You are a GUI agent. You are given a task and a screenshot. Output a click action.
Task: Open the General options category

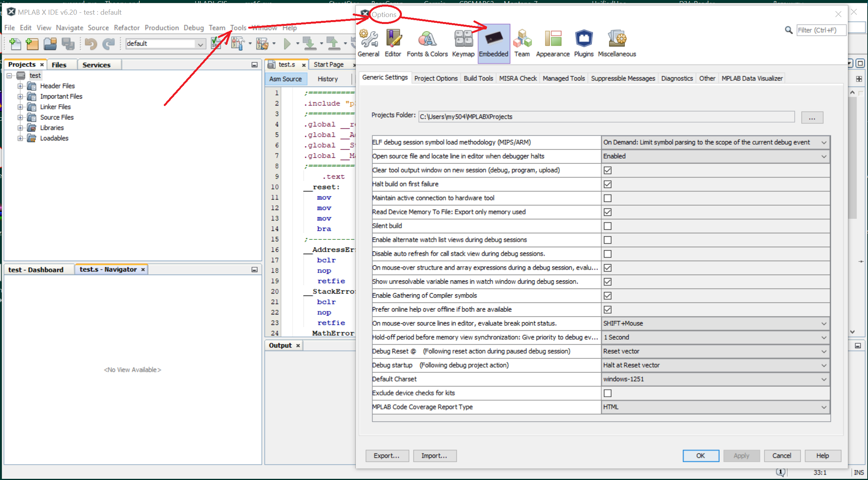click(369, 43)
